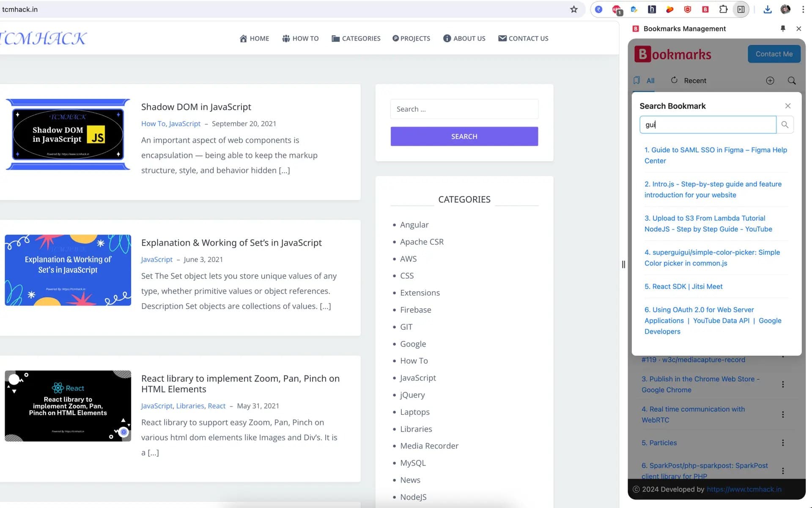This screenshot has height=508, width=812.
Task: Open the Extensions puzzle icon
Action: coord(723,9)
